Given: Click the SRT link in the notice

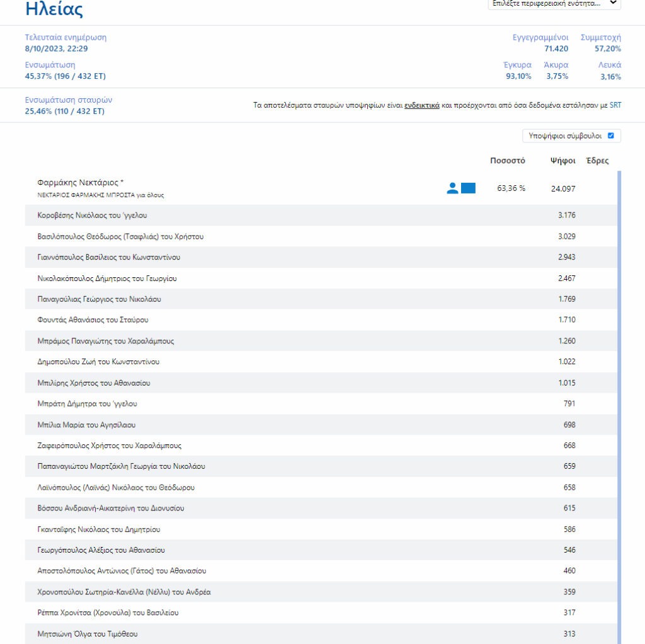Looking at the screenshot, I should [615, 105].
